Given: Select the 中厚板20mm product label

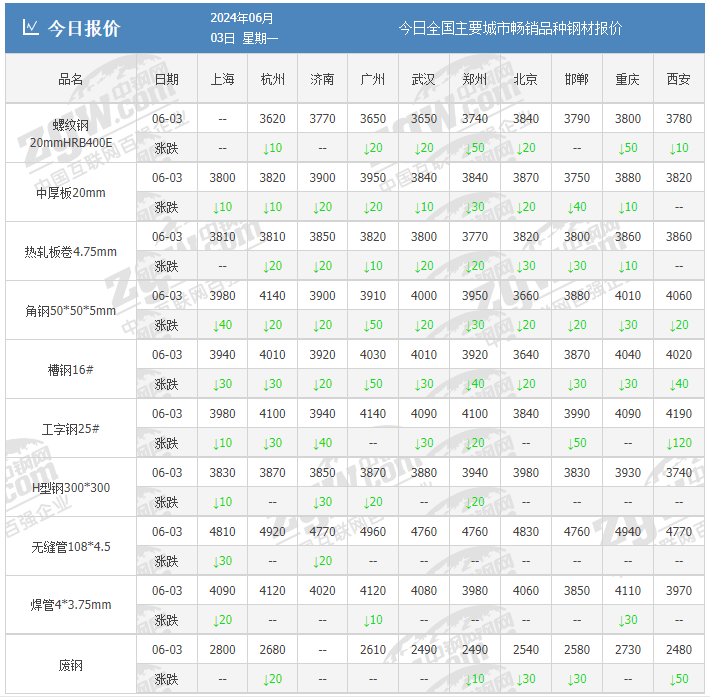Looking at the screenshot, I should (71, 193).
